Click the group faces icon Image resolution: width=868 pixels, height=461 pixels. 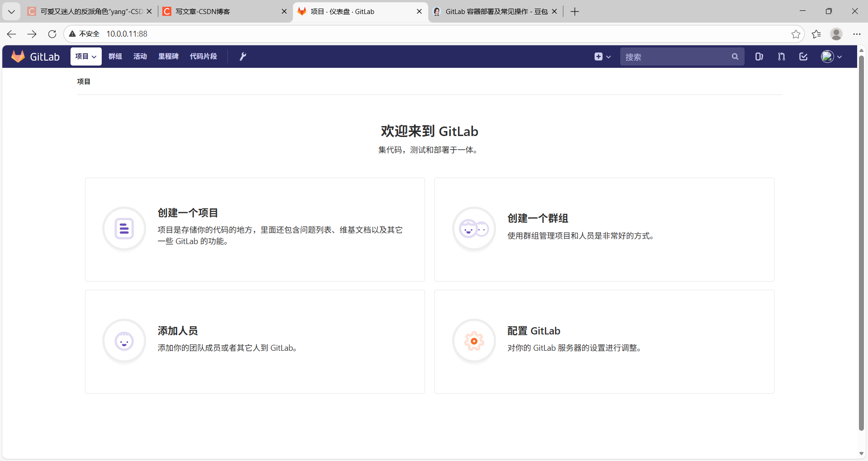[x=474, y=229]
